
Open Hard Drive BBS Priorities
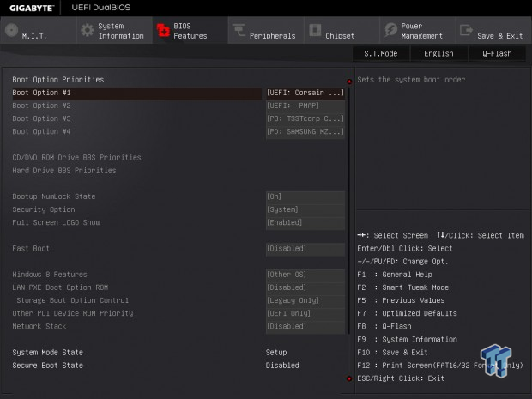64,171
